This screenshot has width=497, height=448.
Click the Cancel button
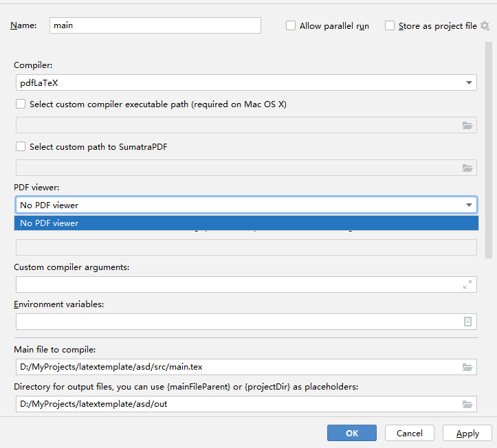410,433
